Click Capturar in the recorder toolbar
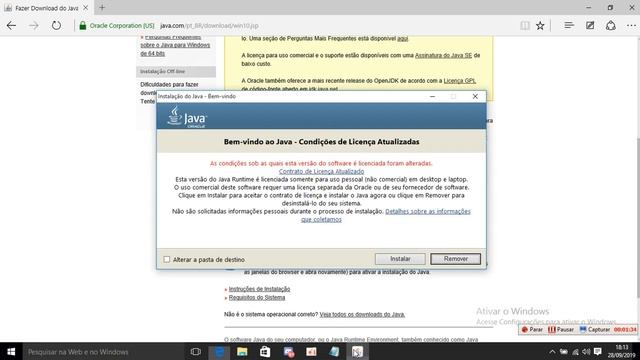 pyautogui.click(x=595, y=329)
